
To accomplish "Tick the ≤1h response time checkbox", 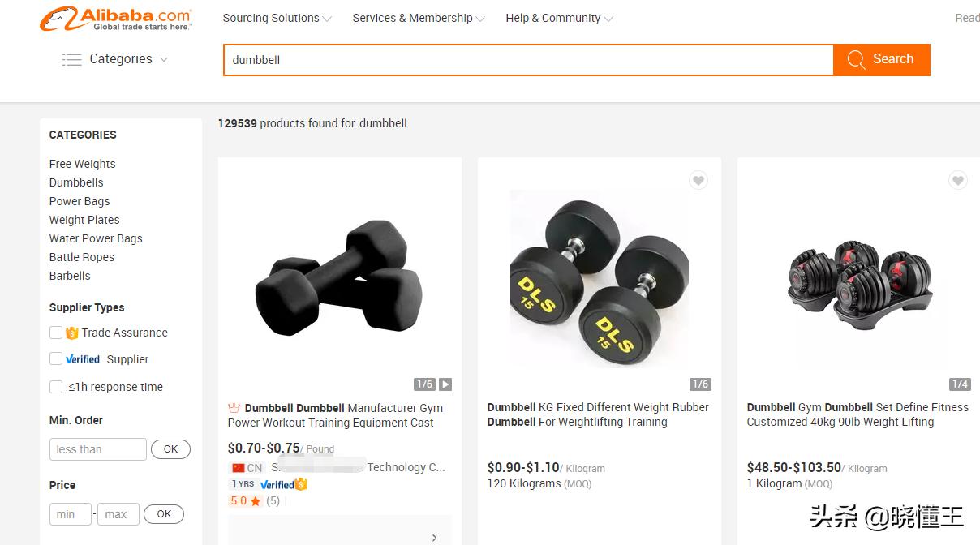I will pyautogui.click(x=56, y=387).
